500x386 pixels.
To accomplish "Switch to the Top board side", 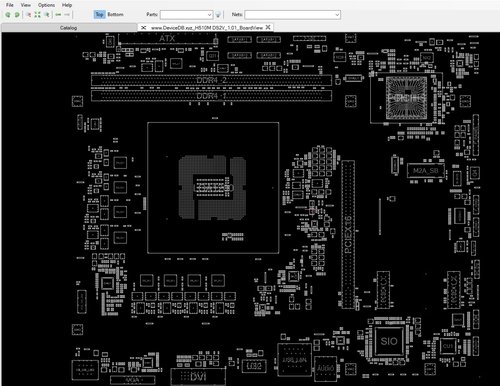I will click(x=99, y=14).
